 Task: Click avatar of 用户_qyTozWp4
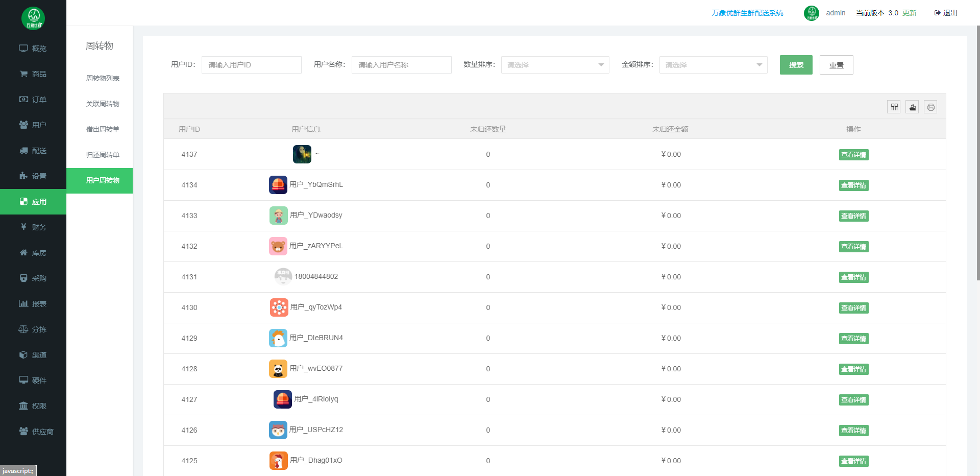click(279, 307)
